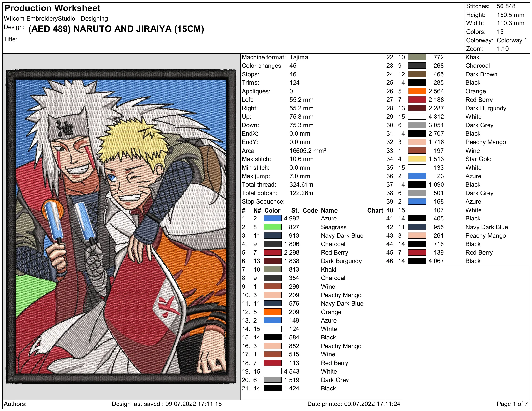The width and height of the screenshot is (532, 411).
Task: Click the Trims value 124
Action: tap(294, 82)
